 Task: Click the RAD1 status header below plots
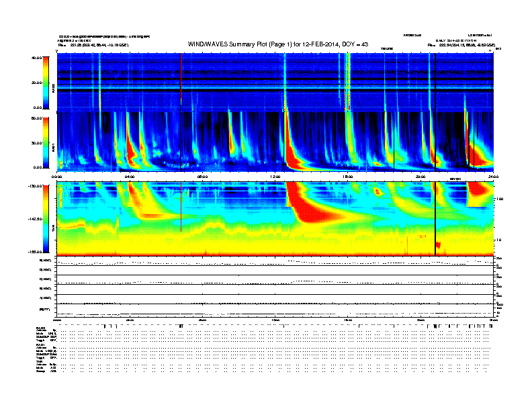tap(41, 345)
